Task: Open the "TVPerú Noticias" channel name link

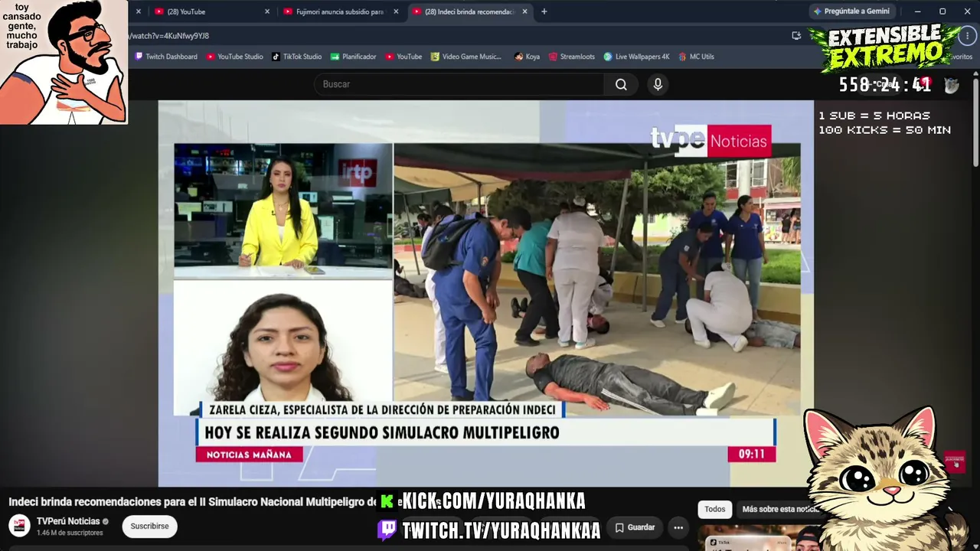Action: click(68, 521)
